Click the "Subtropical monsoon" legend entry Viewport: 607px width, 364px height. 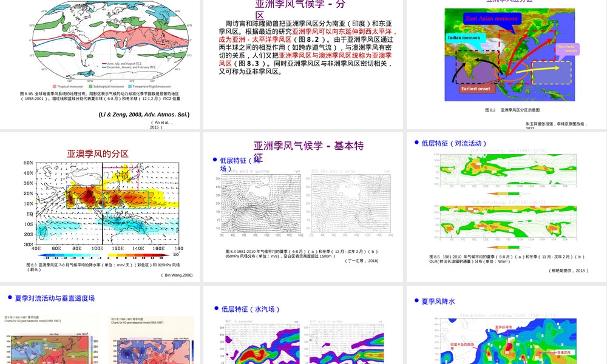point(106,86)
